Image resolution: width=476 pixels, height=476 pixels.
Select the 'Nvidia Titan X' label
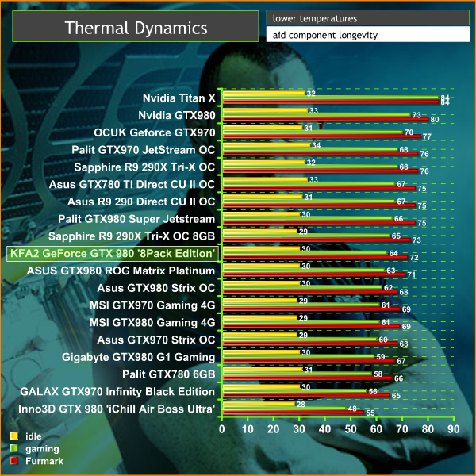coord(178,98)
